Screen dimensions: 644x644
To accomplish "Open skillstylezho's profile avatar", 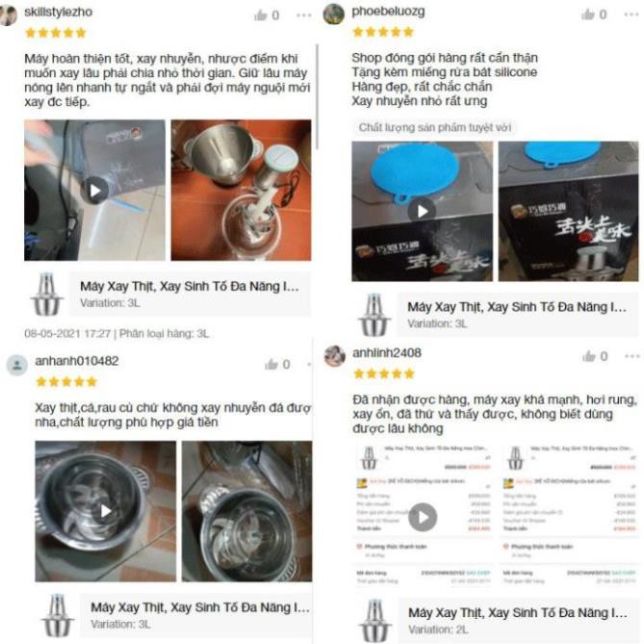I will pyautogui.click(x=8, y=14).
